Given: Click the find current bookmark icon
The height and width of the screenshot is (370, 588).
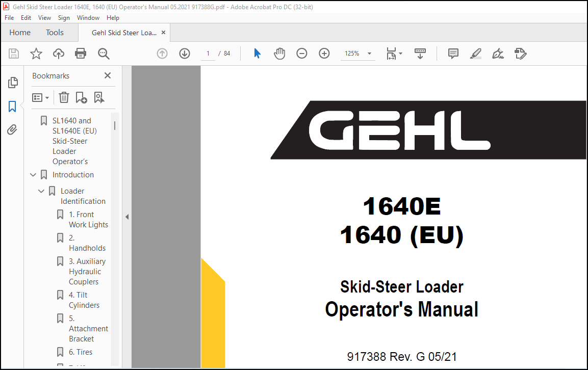Looking at the screenshot, I should click(x=99, y=97).
